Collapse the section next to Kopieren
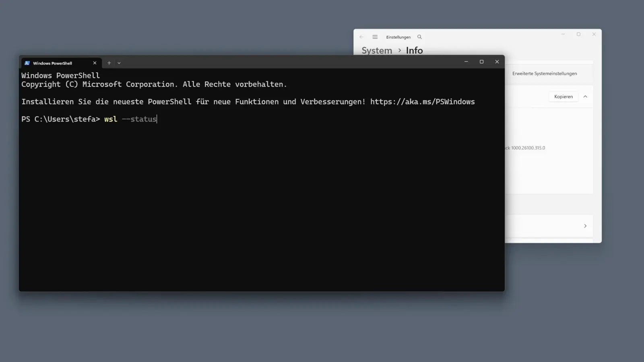The width and height of the screenshot is (644, 362). click(585, 97)
